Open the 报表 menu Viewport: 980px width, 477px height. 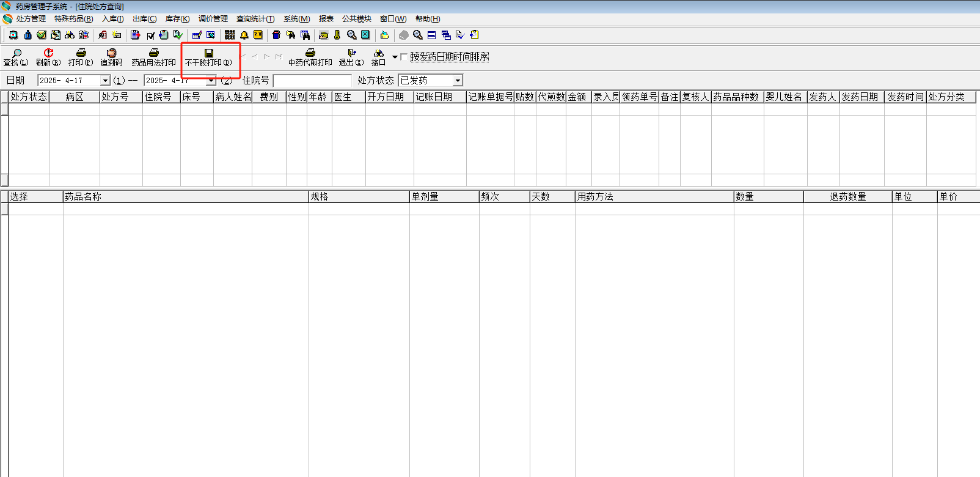326,19
